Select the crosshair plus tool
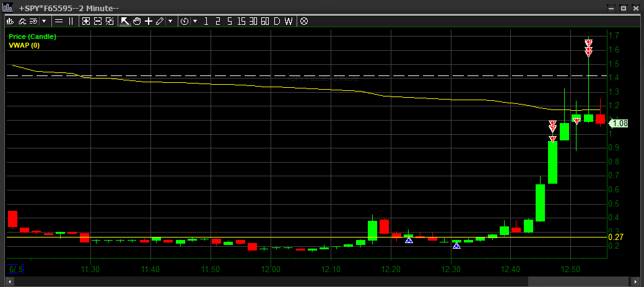 149,21
